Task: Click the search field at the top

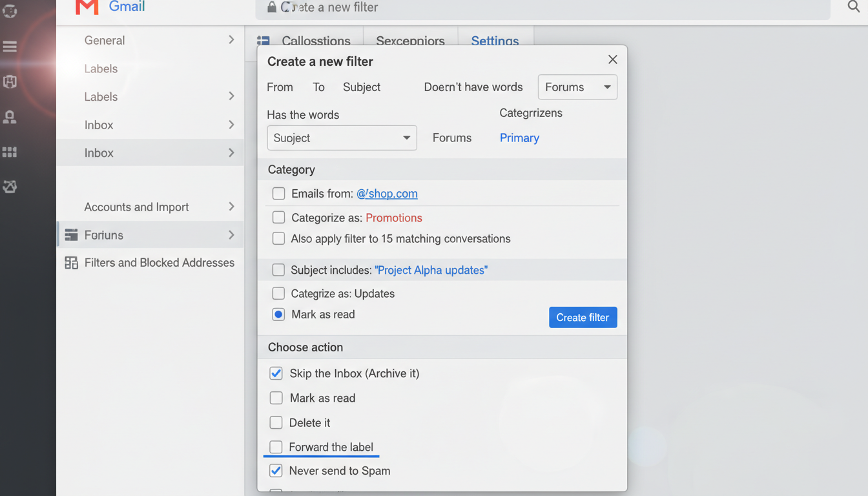Action: [x=542, y=8]
